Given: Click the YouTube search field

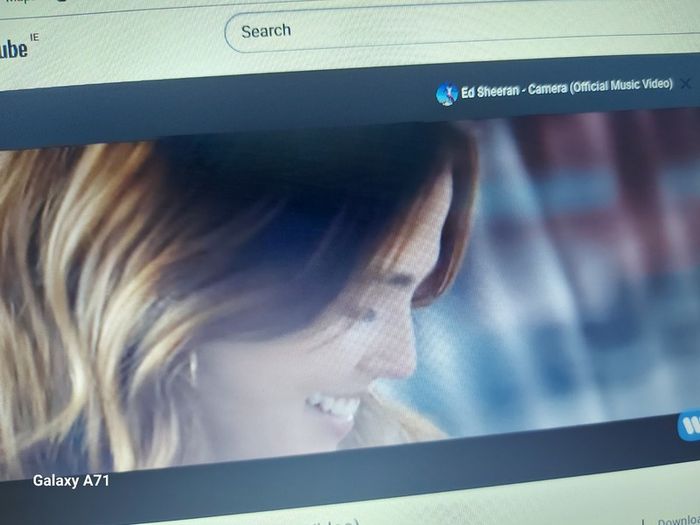Looking at the screenshot, I should click(x=462, y=31).
